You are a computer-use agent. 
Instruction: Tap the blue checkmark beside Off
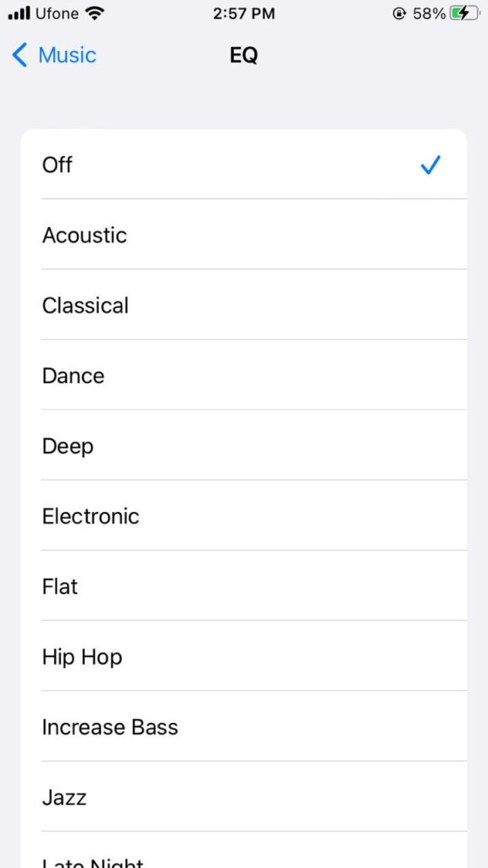pos(430,165)
